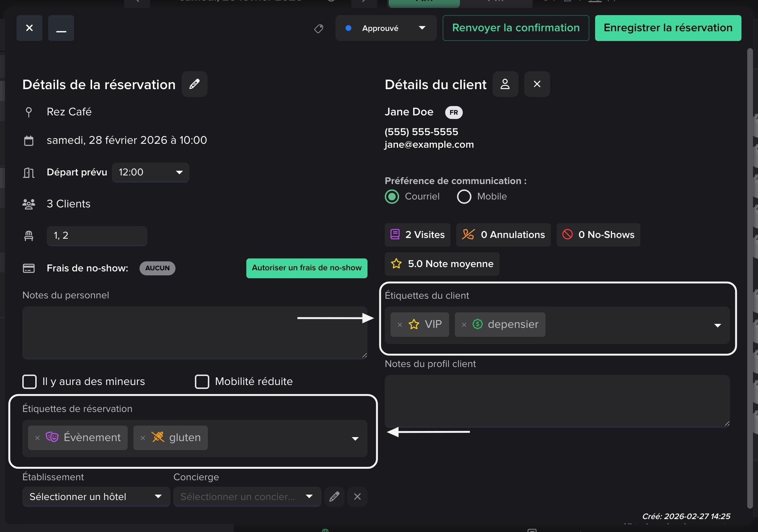This screenshot has height=532, width=758.
Task: Select the Courriel communication preference
Action: coord(392,197)
